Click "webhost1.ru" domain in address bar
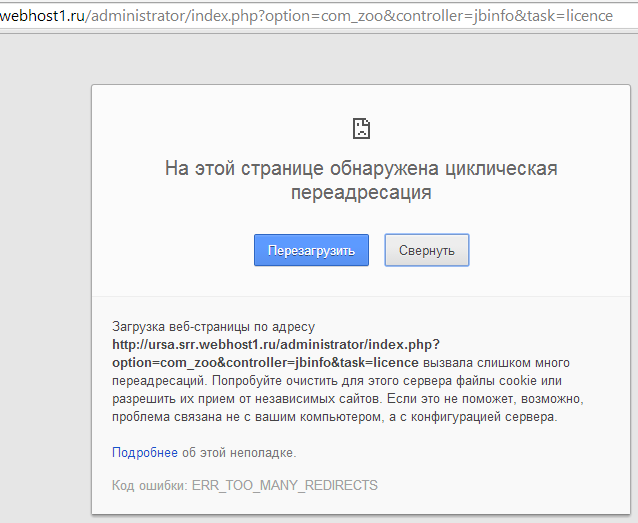 (40, 16)
